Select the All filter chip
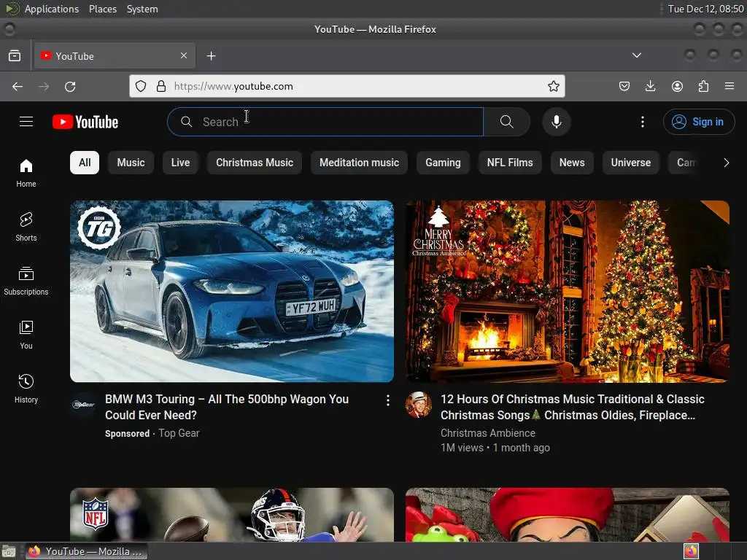The image size is (747, 560). click(x=85, y=163)
